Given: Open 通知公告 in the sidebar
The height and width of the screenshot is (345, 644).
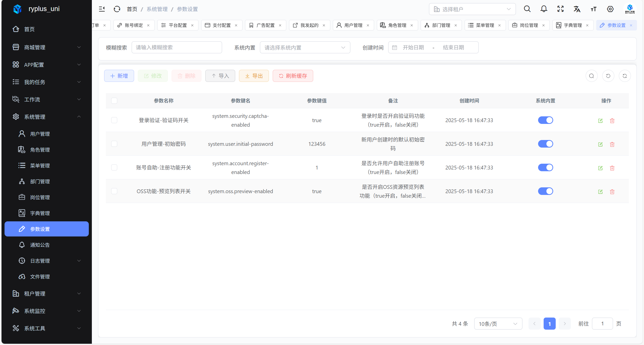Looking at the screenshot, I should pyautogui.click(x=40, y=245).
